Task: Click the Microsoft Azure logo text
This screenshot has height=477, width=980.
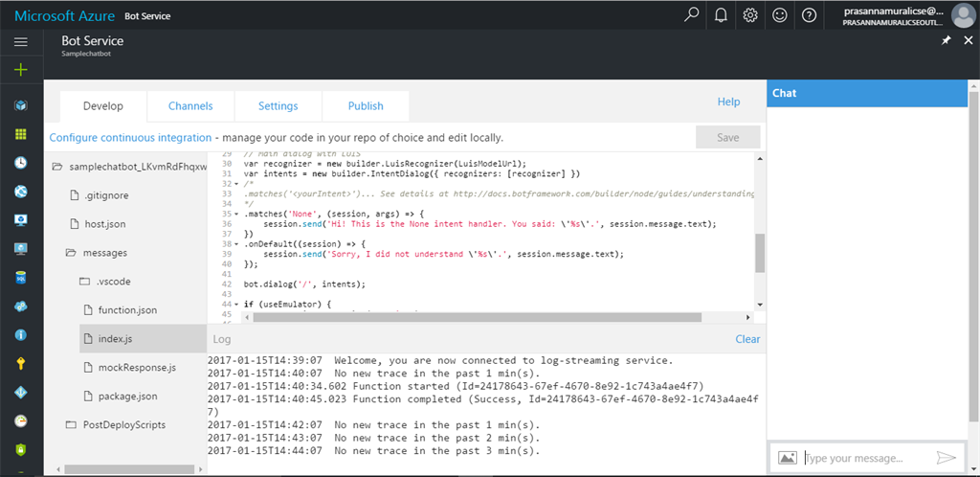Action: tap(65, 15)
